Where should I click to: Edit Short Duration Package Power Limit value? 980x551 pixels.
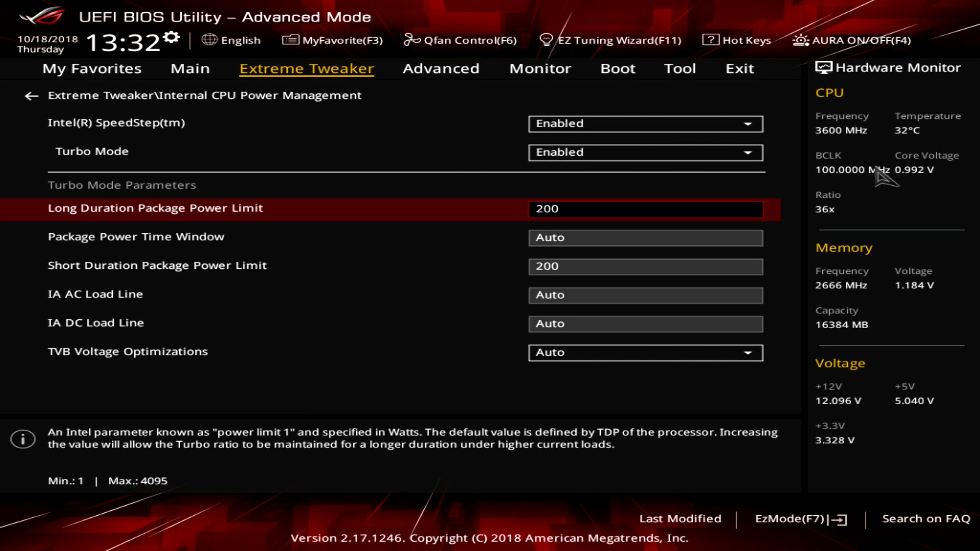[x=645, y=266]
